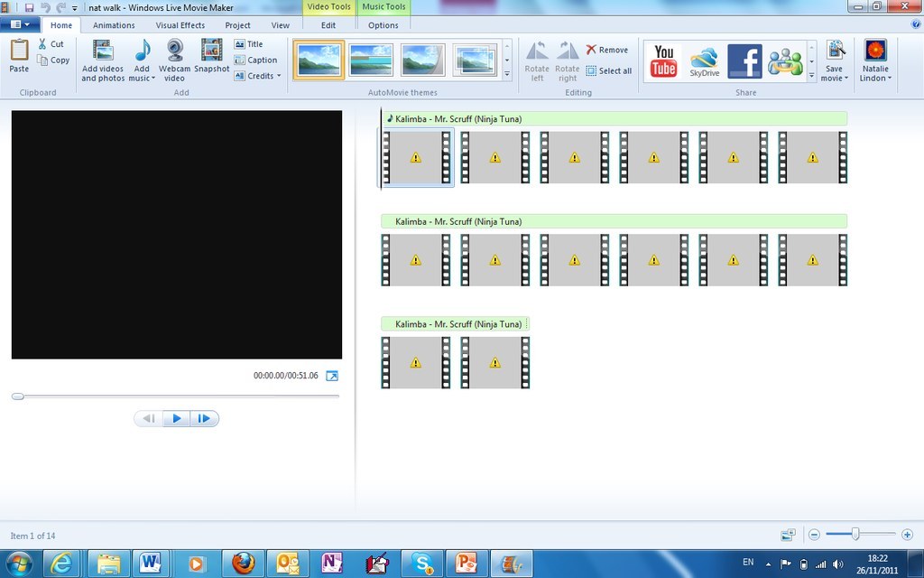Select the first row Kalimba music track
The width and height of the screenshot is (924, 578).
pyautogui.click(x=614, y=118)
